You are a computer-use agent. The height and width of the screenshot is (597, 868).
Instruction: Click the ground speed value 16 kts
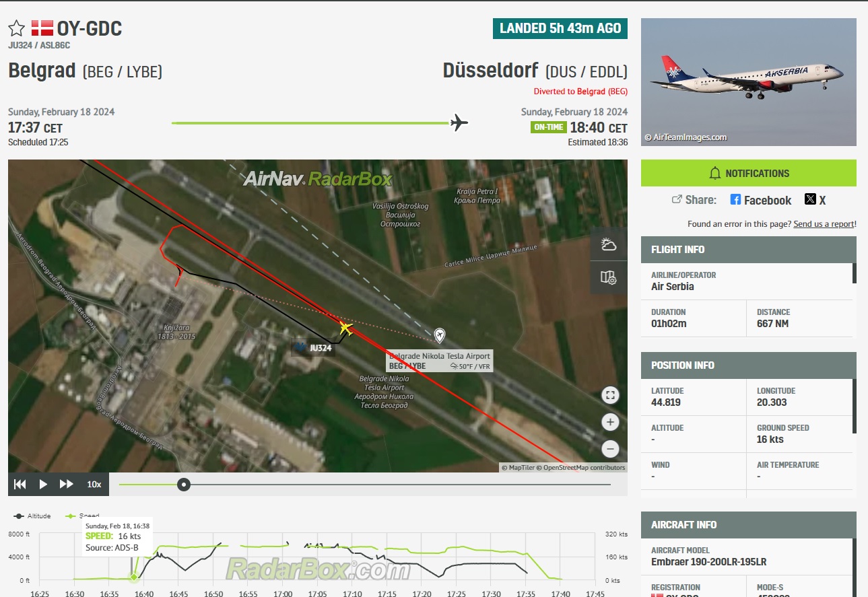click(771, 440)
